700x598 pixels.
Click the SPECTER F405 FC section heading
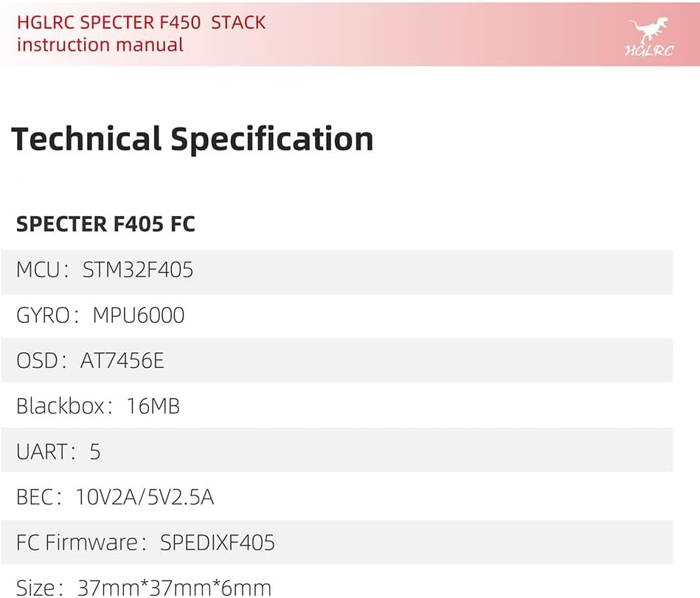coord(105,224)
